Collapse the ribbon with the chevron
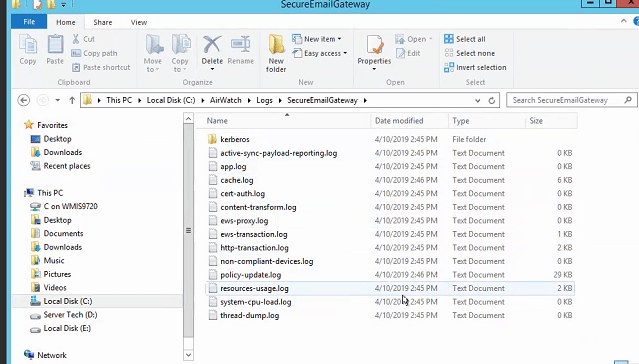Image resolution: width=639 pixels, height=364 pixels. 624,21
